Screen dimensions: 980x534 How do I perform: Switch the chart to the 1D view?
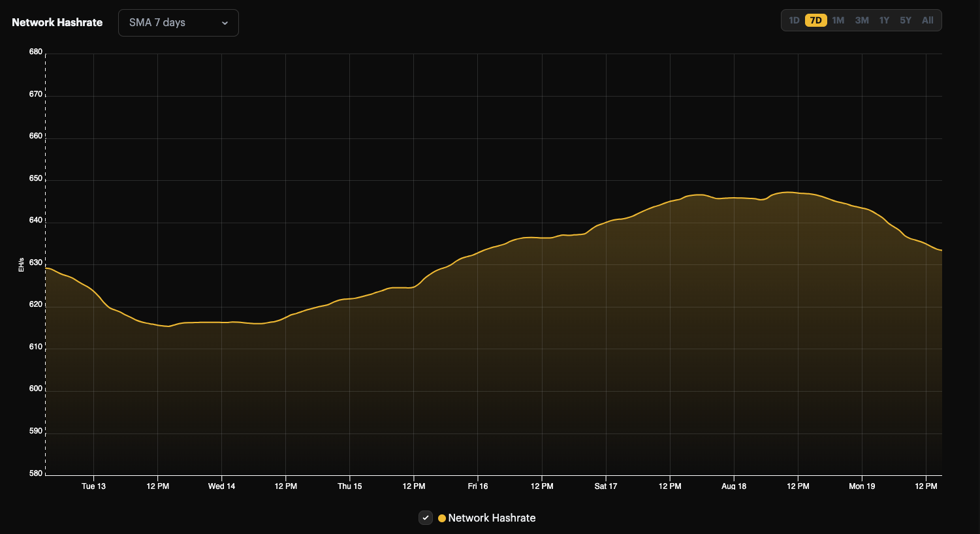point(794,20)
